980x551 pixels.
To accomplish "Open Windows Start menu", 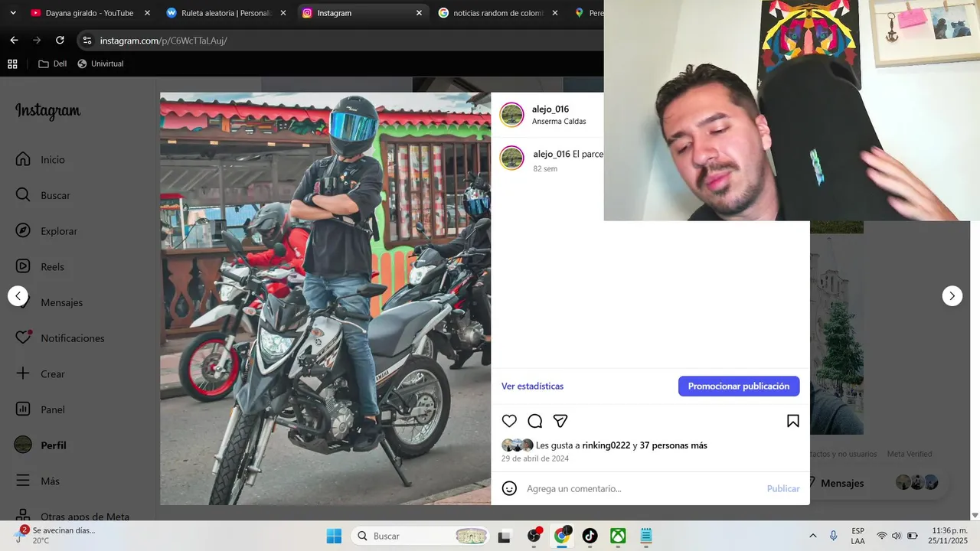I will 334,536.
